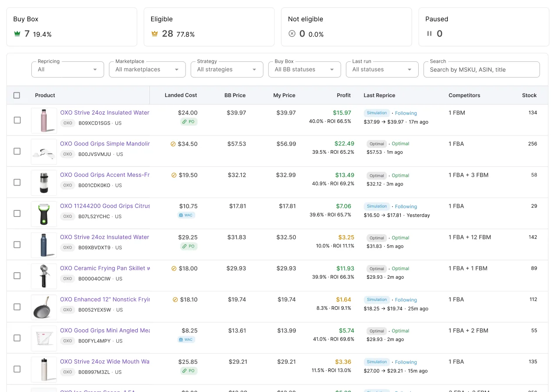555x392 pixels.
Task: Click the stock value 256
Action: pos(532,144)
